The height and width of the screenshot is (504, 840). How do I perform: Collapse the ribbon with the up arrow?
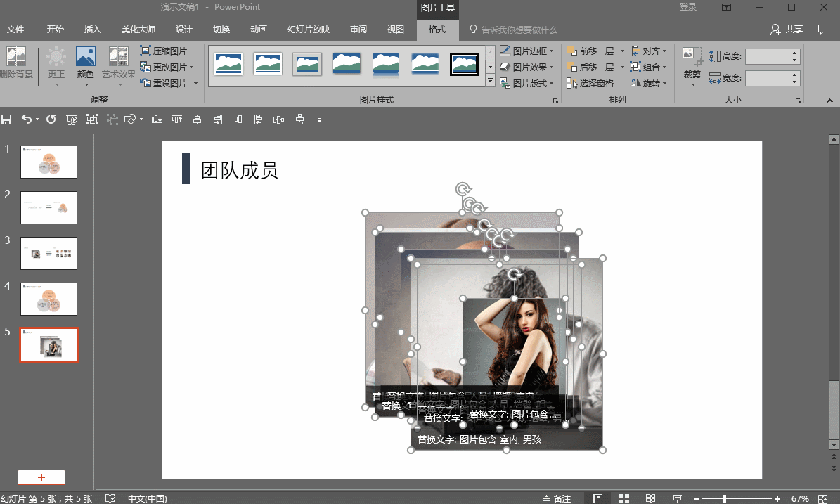829,101
